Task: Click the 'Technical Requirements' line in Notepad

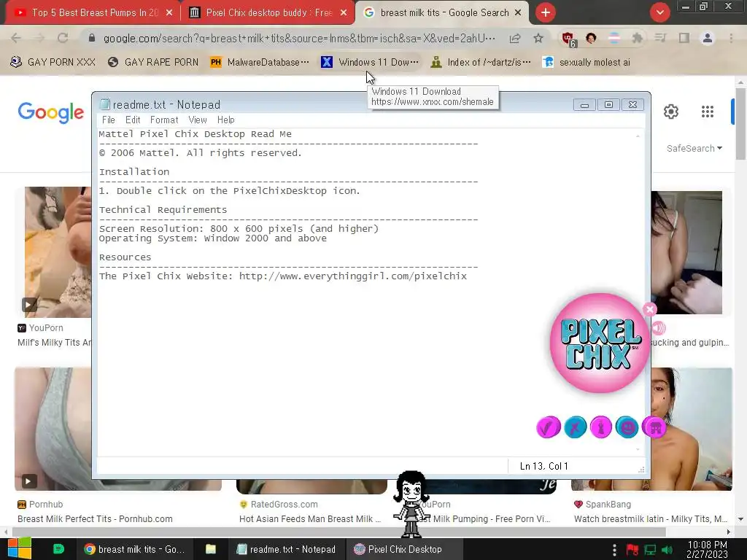Action: pos(163,210)
